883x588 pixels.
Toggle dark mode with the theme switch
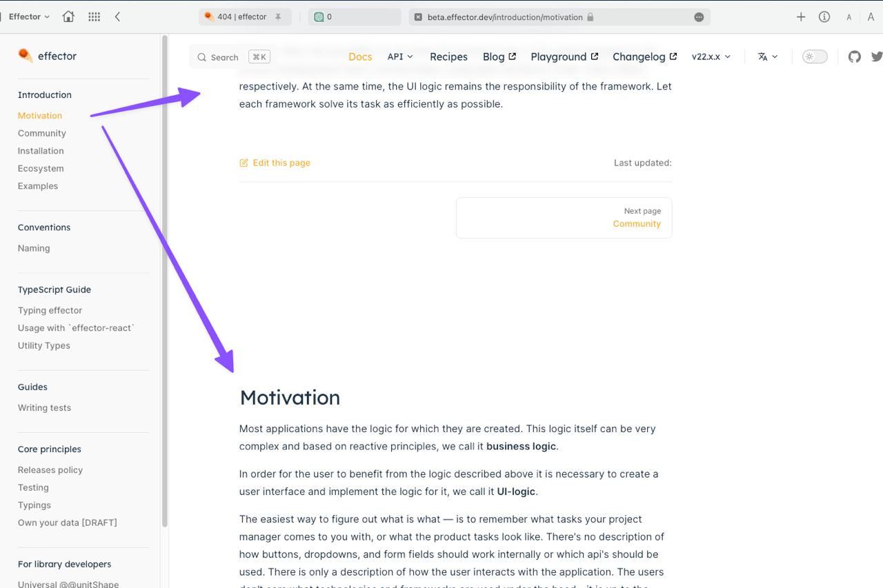coord(814,57)
